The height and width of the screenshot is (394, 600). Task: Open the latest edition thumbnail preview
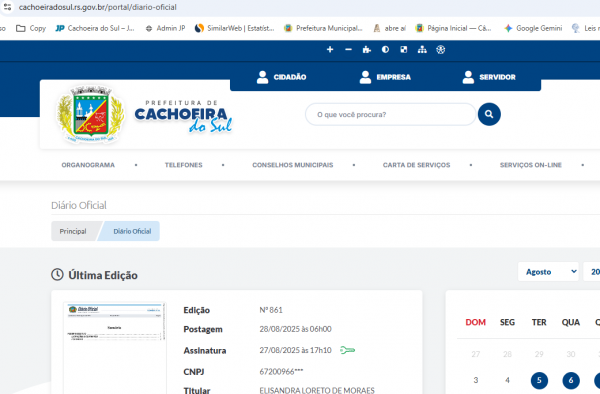114,347
